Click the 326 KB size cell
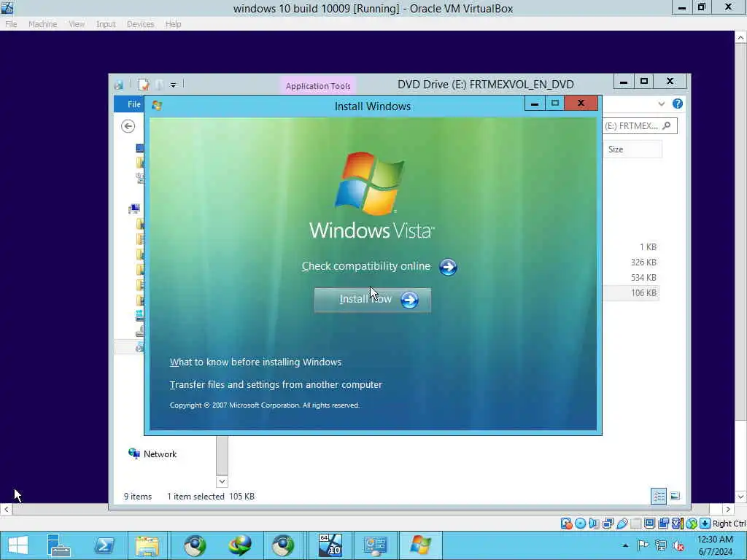This screenshot has height=560, width=747. pyautogui.click(x=643, y=262)
